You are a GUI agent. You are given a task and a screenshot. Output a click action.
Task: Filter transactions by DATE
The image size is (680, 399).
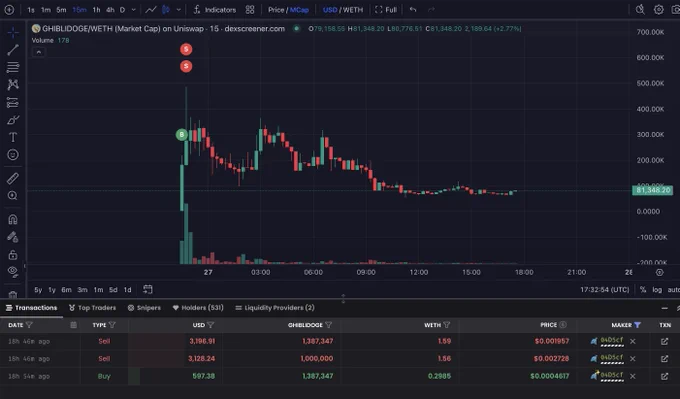(x=29, y=325)
